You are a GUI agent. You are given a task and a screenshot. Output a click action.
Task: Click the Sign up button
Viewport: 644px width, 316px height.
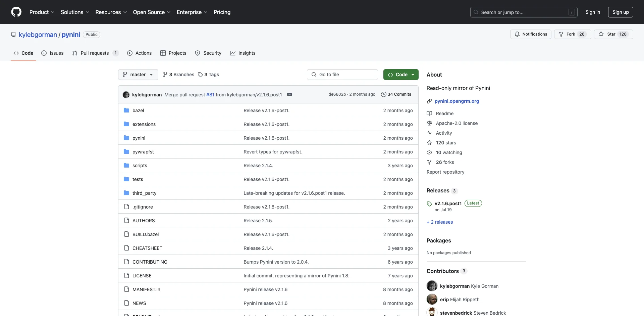click(x=621, y=12)
